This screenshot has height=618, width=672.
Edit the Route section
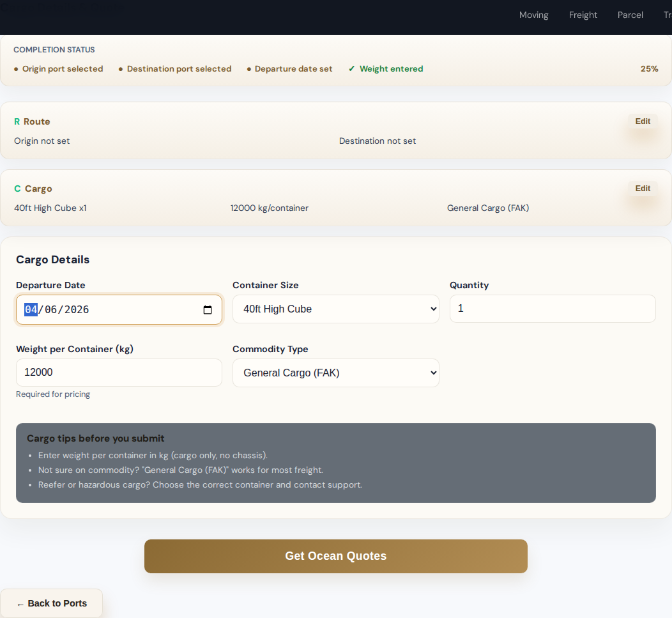pyautogui.click(x=643, y=121)
